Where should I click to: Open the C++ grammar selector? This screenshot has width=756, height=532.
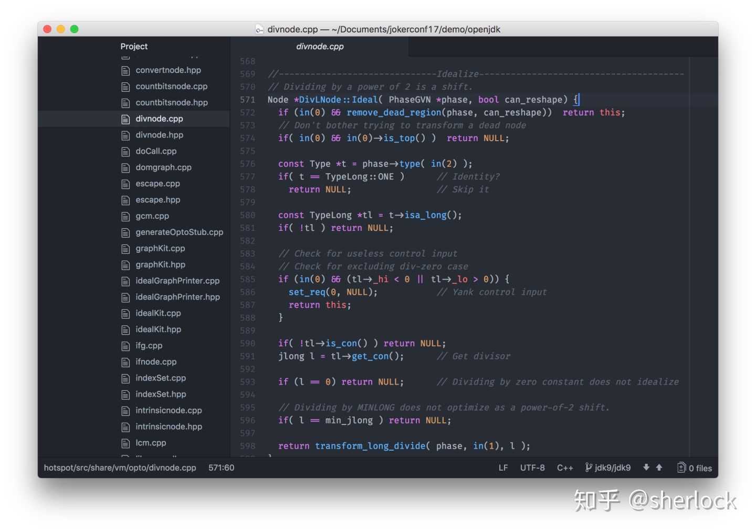565,468
